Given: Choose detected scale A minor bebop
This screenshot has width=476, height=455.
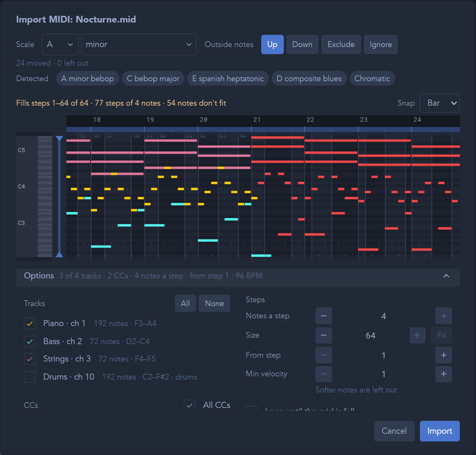Looking at the screenshot, I should 87,78.
